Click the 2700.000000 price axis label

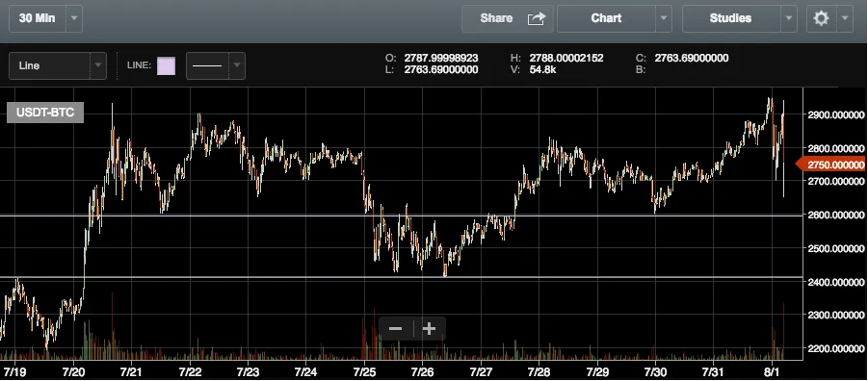(x=836, y=182)
